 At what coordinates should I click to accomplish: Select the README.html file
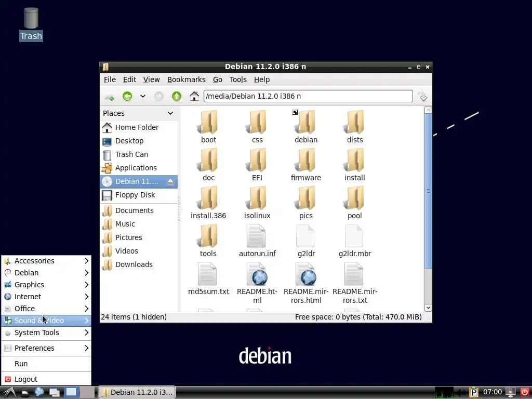click(x=257, y=283)
